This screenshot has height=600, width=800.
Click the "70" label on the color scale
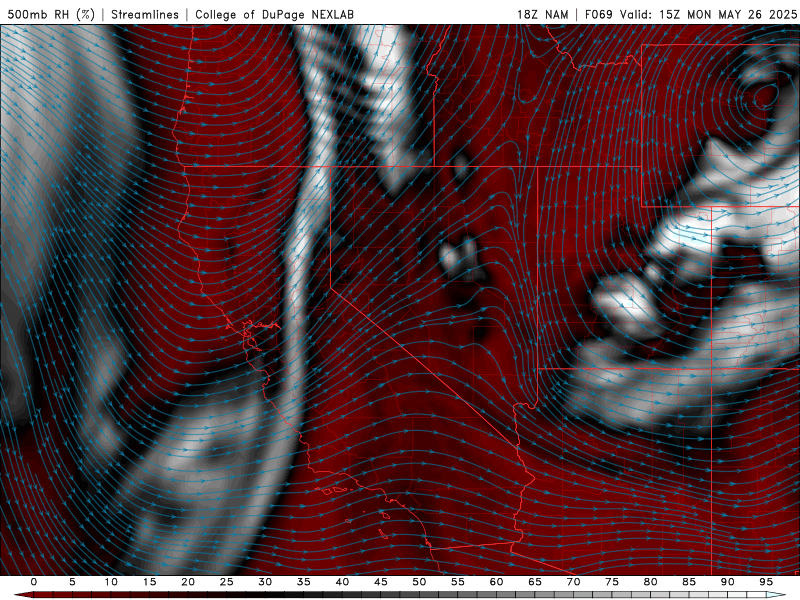(573, 582)
